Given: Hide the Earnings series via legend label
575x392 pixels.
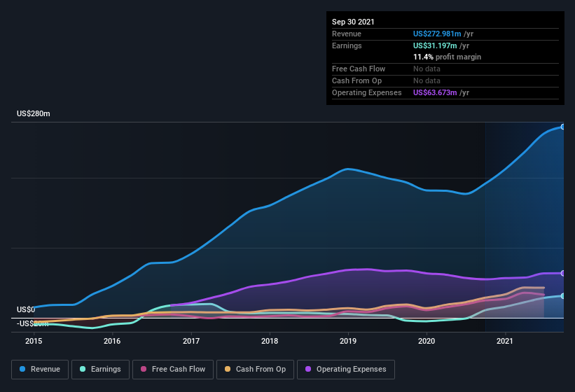Looking at the screenshot, I should tap(105, 369).
